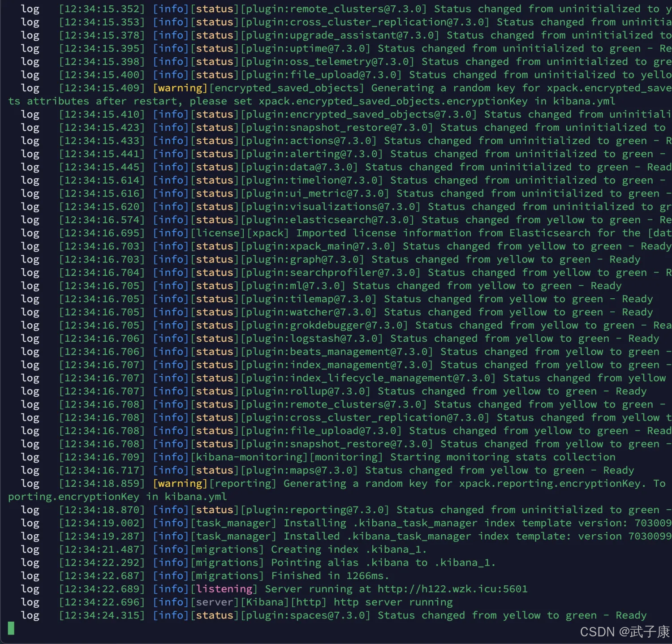Click "Pointing alias .kibana to .kibana_1." text
Image resolution: width=672 pixels, height=644 pixels.
383,563
